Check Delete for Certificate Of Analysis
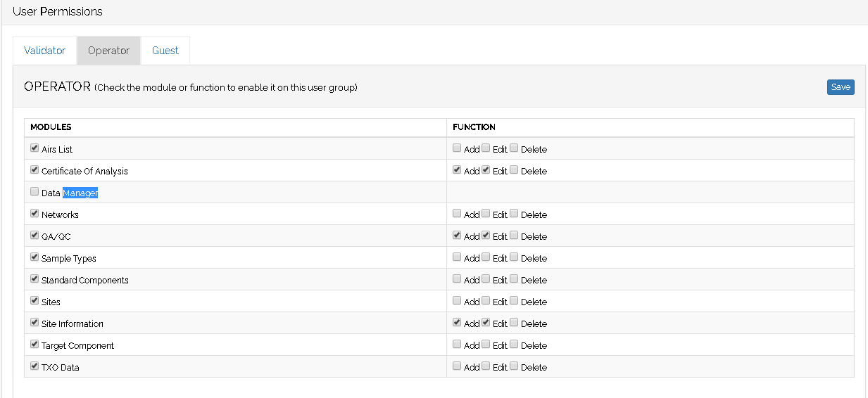 (x=514, y=170)
